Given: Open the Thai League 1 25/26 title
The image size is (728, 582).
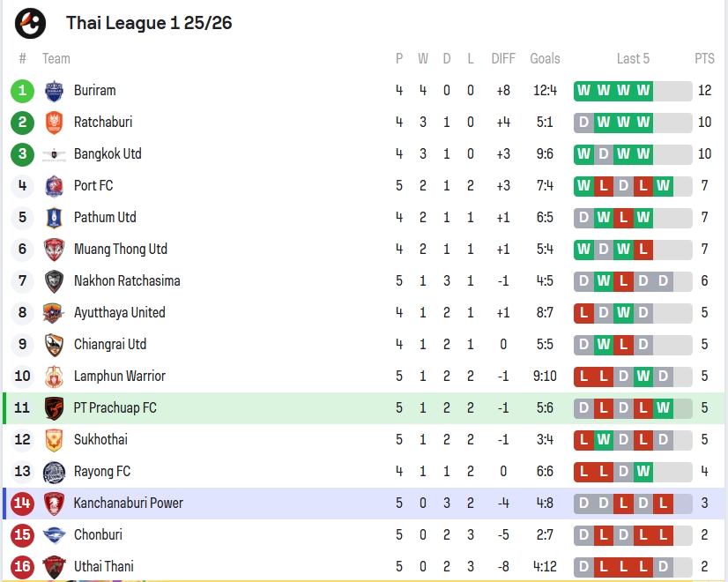Looking at the screenshot, I should click(149, 23).
